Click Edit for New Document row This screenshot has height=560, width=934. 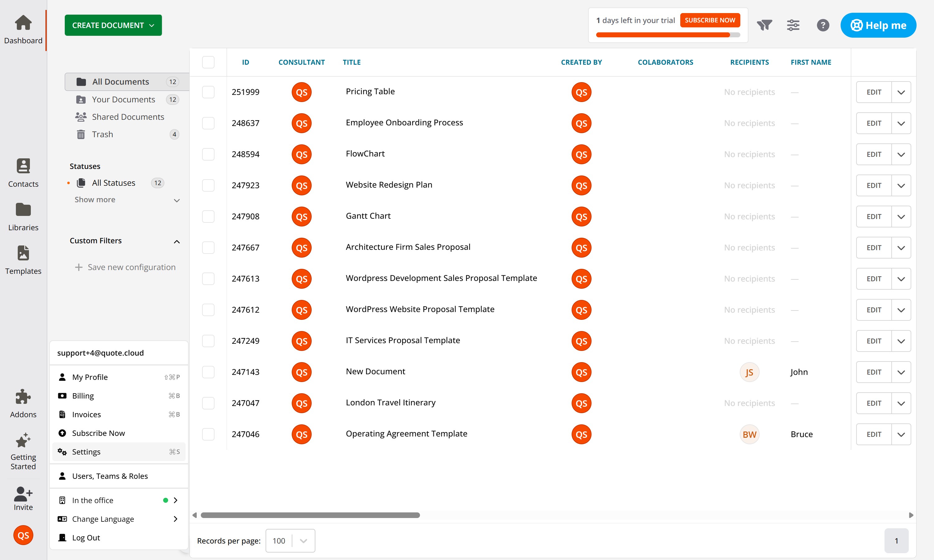click(874, 372)
